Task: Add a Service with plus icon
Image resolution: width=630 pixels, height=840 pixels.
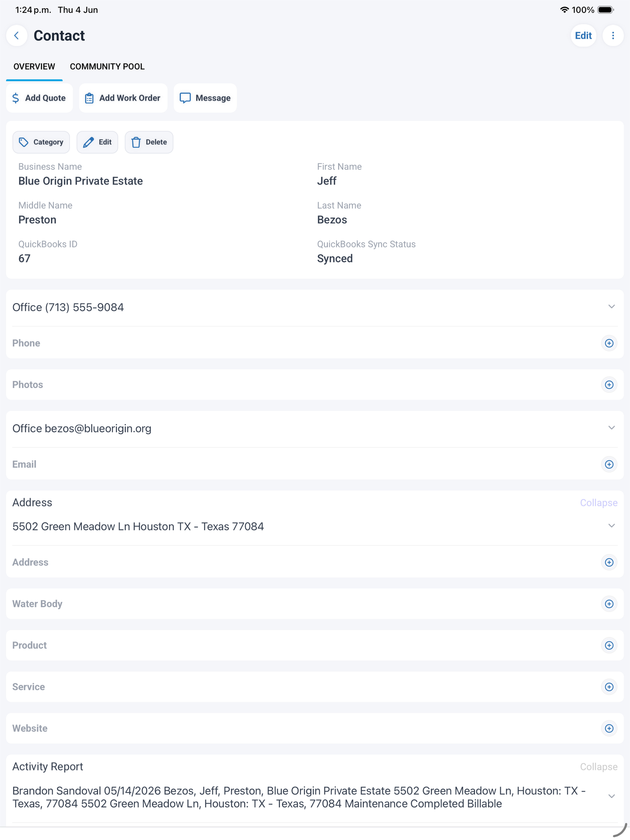Action: pos(609,687)
